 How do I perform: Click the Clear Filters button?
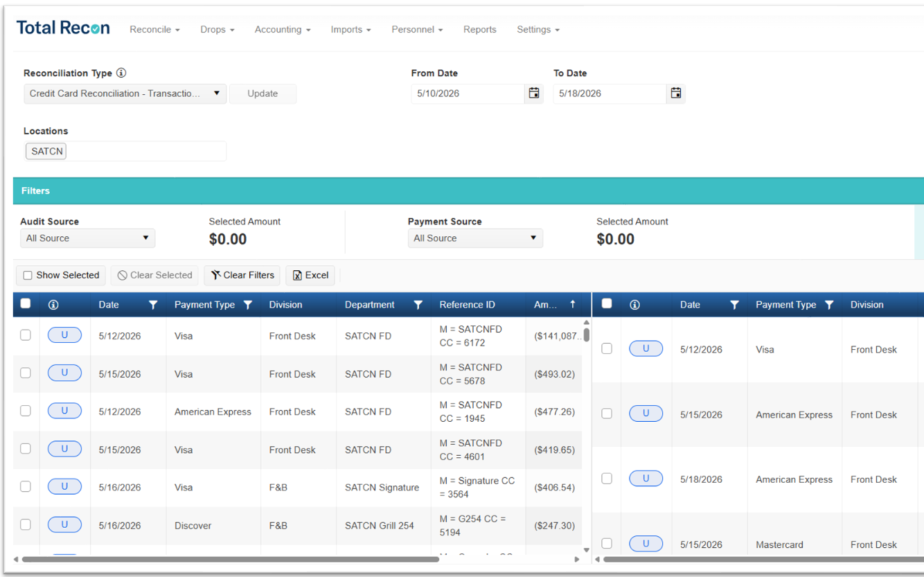click(x=242, y=276)
